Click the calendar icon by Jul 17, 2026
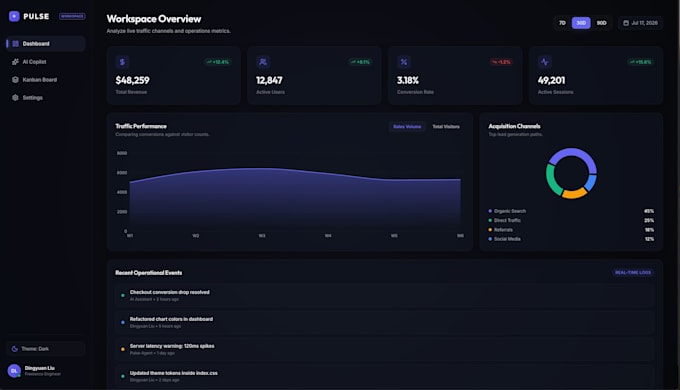This screenshot has width=680, height=390. pyautogui.click(x=626, y=23)
